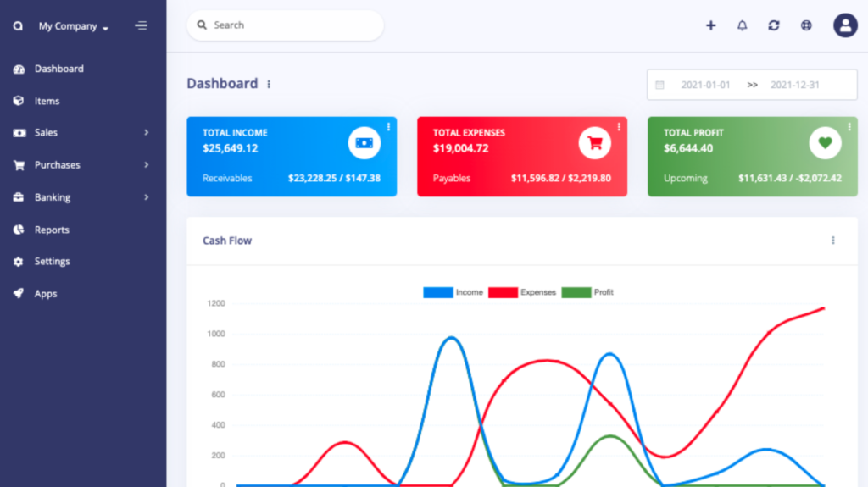
Task: Open notifications with the bell icon
Action: point(743,25)
